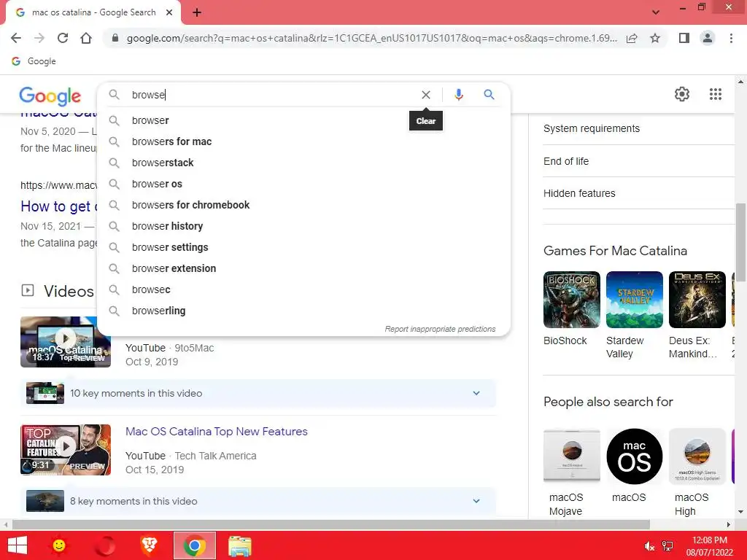The height and width of the screenshot is (560, 747).
Task: Select the 'browser extension' suggestion
Action: pos(304,268)
